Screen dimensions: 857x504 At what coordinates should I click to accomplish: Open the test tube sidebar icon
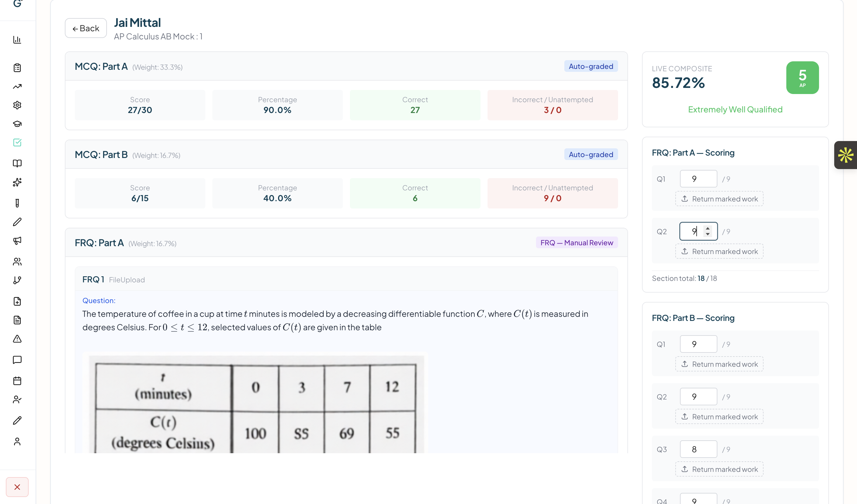pos(17,203)
